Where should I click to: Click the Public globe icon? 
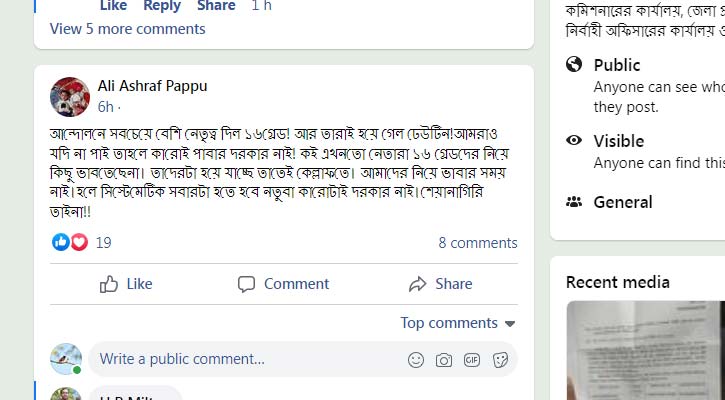(574, 65)
